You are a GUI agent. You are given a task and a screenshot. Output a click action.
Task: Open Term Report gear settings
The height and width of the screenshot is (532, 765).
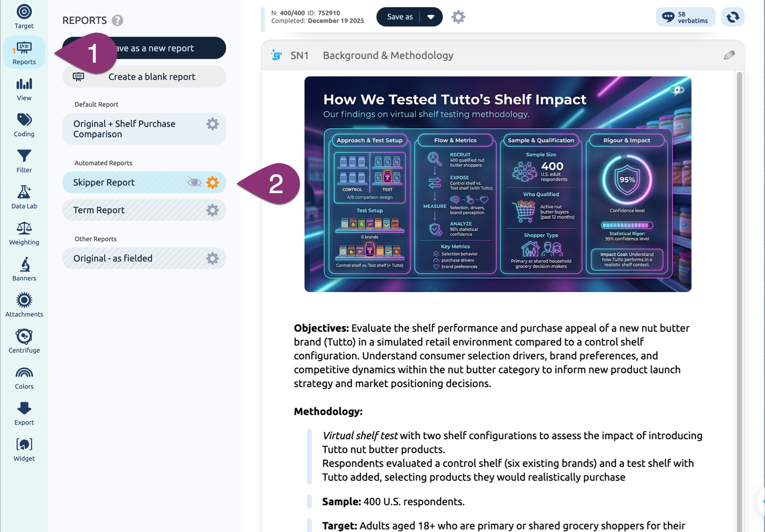click(213, 210)
